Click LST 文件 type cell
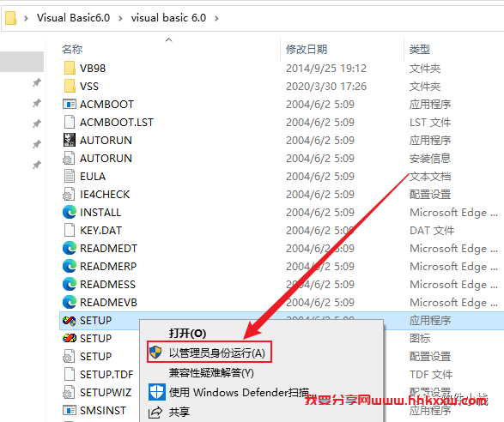Viewport: 504px width, 422px height. pos(430,122)
